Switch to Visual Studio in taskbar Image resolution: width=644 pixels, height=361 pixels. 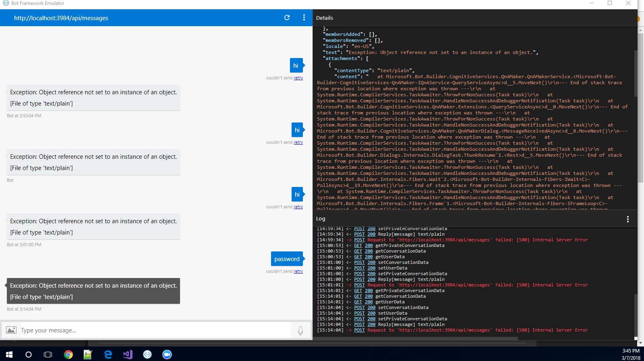tap(128, 355)
